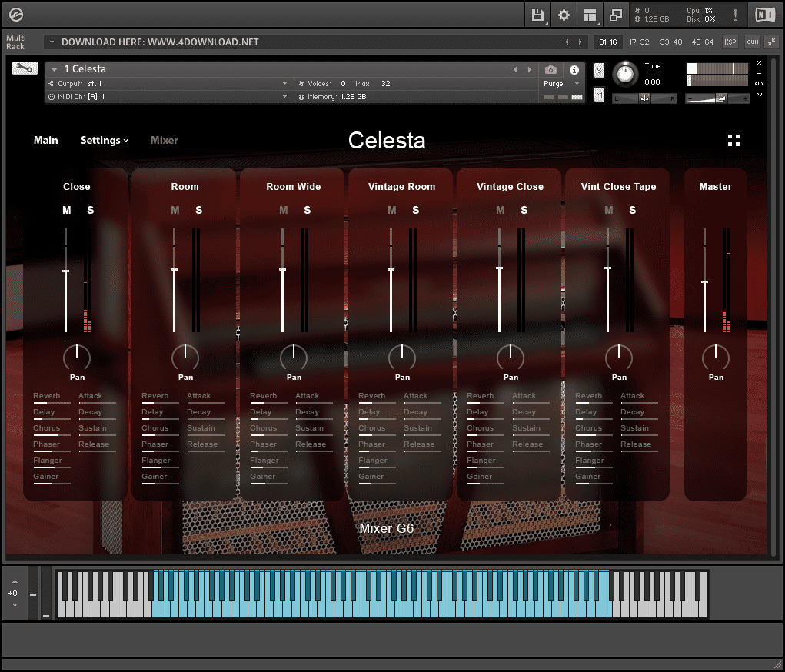
Task: Open the KSP multi script editor
Action: (730, 42)
